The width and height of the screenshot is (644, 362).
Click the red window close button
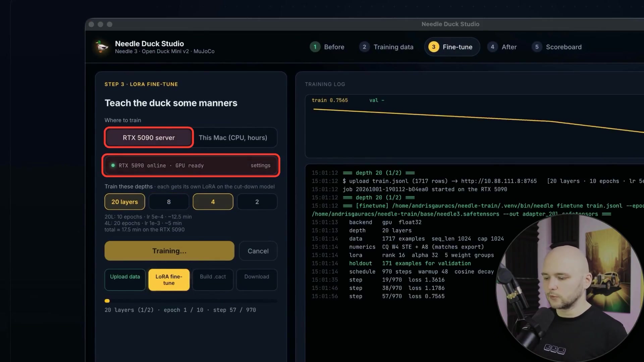point(91,24)
